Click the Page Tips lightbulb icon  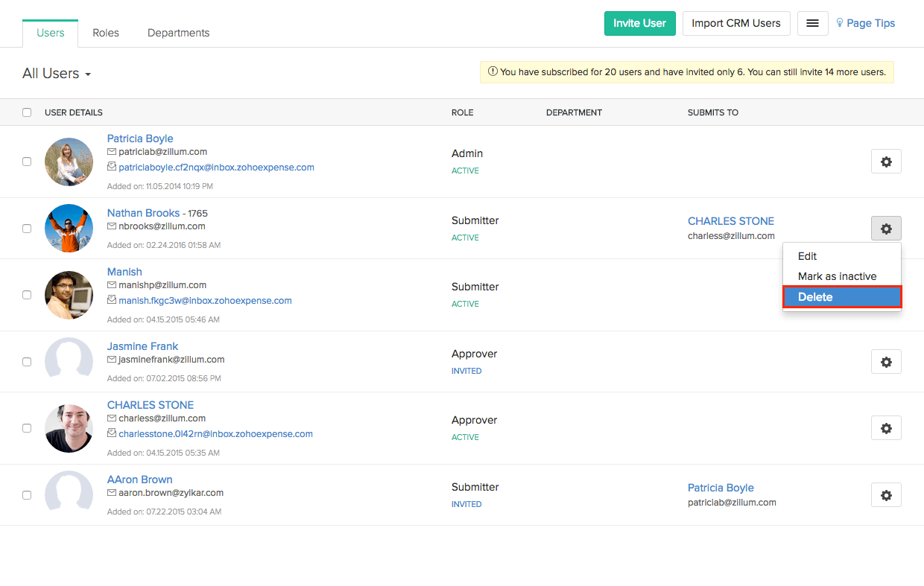(x=840, y=23)
